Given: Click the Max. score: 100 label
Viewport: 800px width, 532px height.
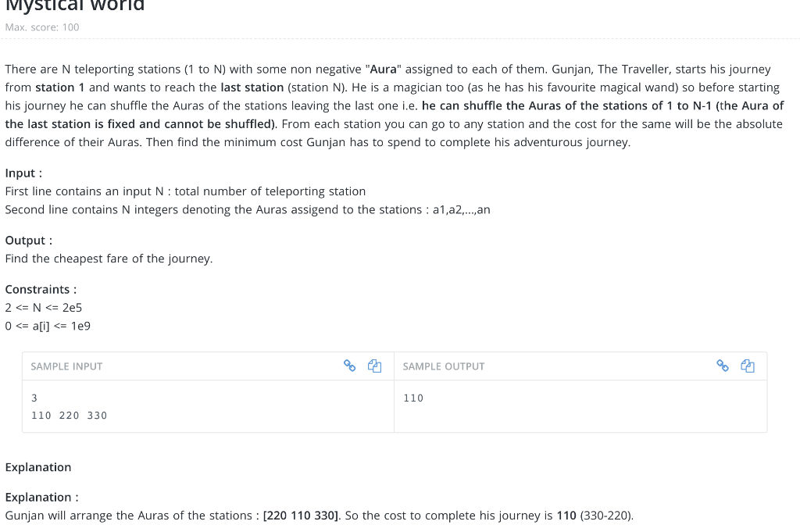Looking at the screenshot, I should tap(41, 27).
